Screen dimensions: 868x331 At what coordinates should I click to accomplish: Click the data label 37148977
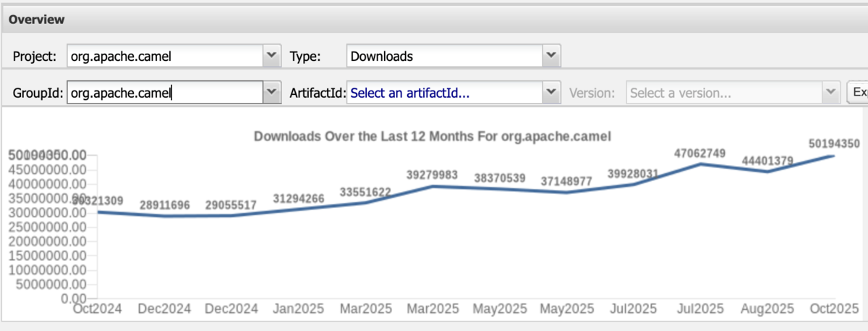click(568, 181)
